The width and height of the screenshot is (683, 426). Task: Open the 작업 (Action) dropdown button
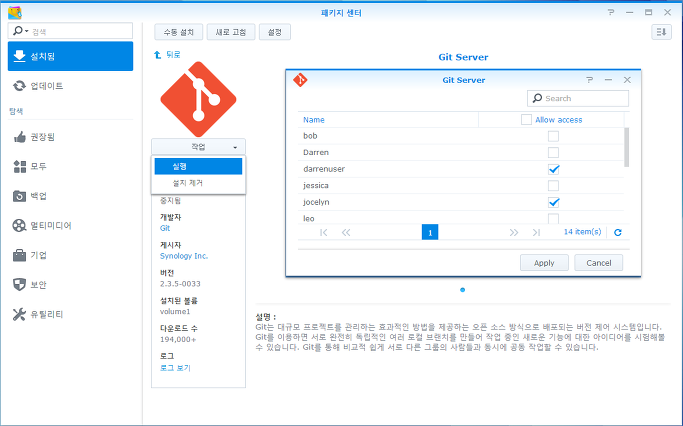(198, 147)
